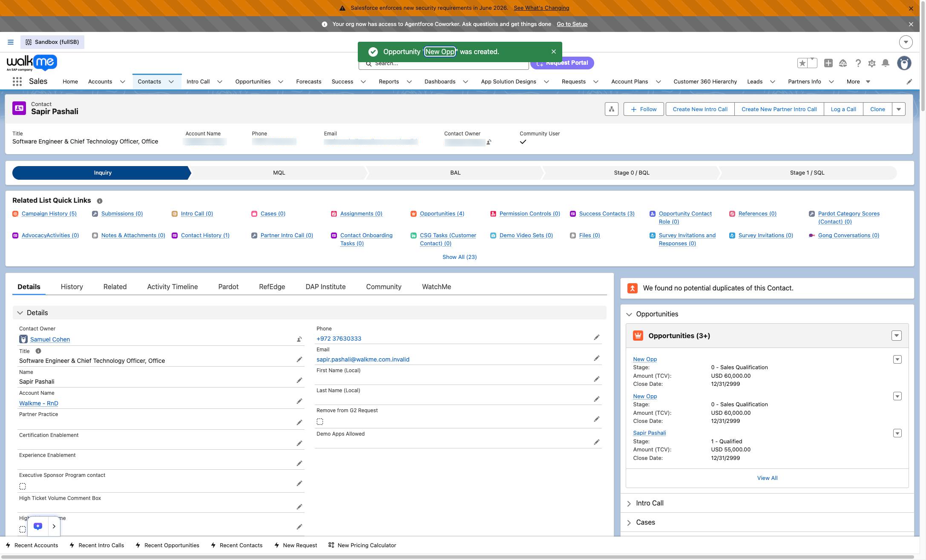Open Recent Opportunities in utility bar
926x560 pixels.
click(x=167, y=546)
